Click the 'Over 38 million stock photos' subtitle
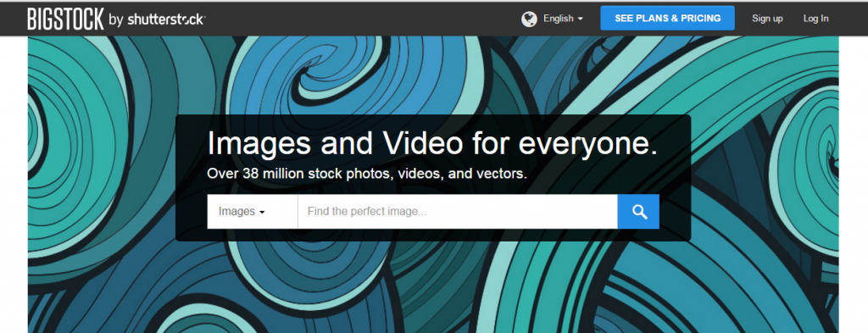 tap(366, 174)
